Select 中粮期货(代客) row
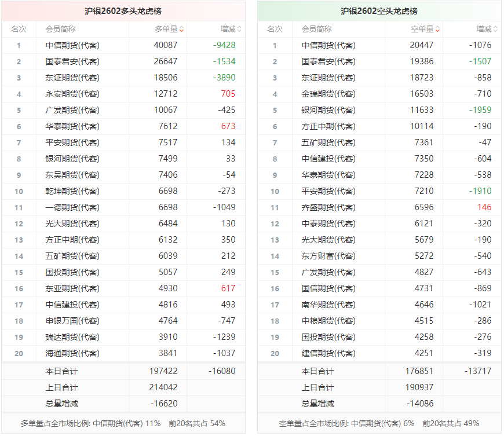Image resolution: width=504 pixels, height=436 pixels. (x=379, y=321)
